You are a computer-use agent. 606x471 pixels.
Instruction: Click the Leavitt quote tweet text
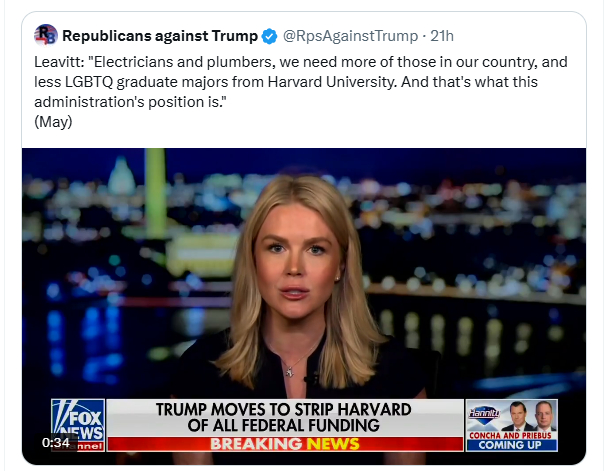pyautogui.click(x=300, y=78)
